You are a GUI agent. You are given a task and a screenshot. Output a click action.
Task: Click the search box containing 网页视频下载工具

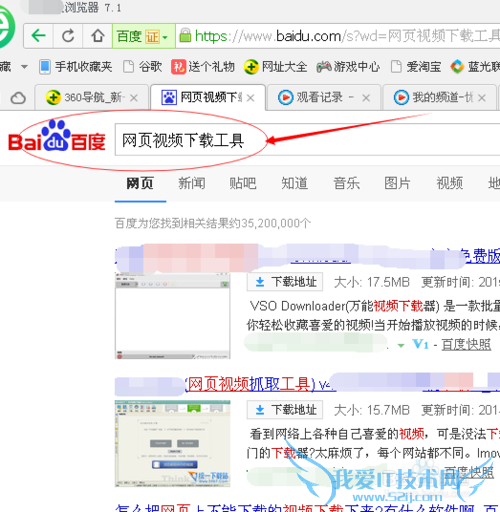[307, 140]
